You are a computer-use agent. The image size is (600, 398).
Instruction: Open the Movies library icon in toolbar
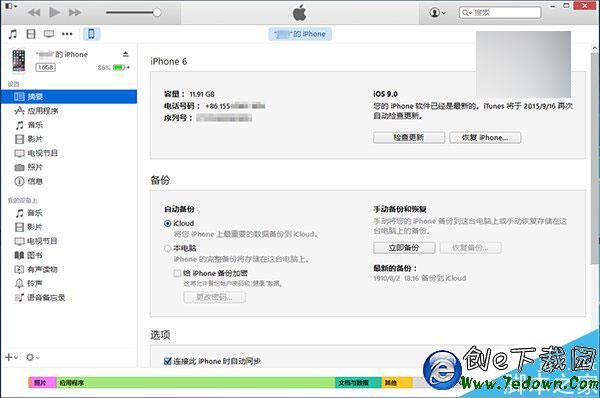tap(31, 34)
